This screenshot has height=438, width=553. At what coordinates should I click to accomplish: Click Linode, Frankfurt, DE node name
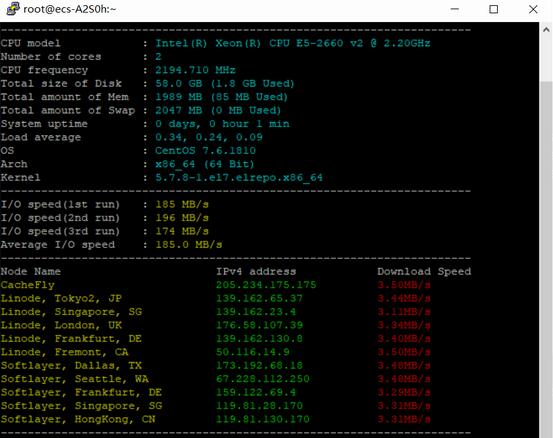click(71, 339)
